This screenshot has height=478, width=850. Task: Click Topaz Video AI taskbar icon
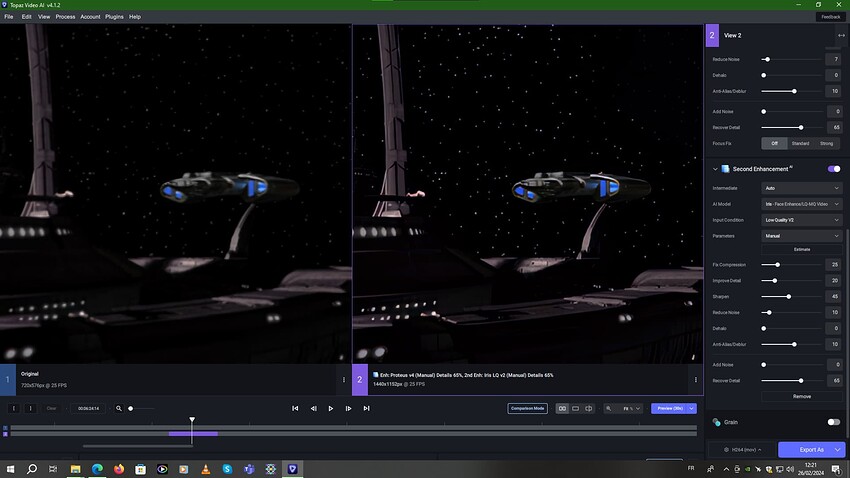(x=292, y=469)
